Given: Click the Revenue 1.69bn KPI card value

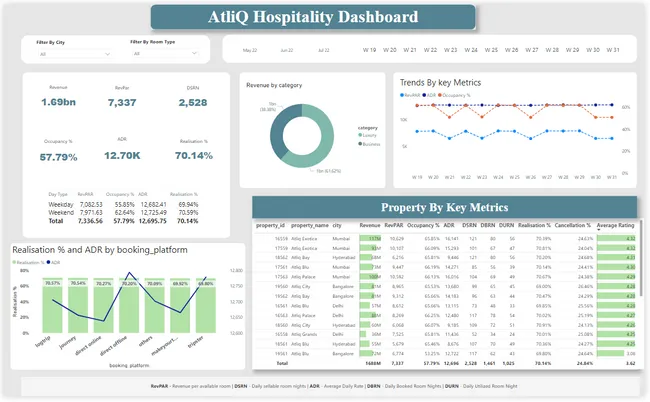Looking at the screenshot, I should click(x=58, y=102).
